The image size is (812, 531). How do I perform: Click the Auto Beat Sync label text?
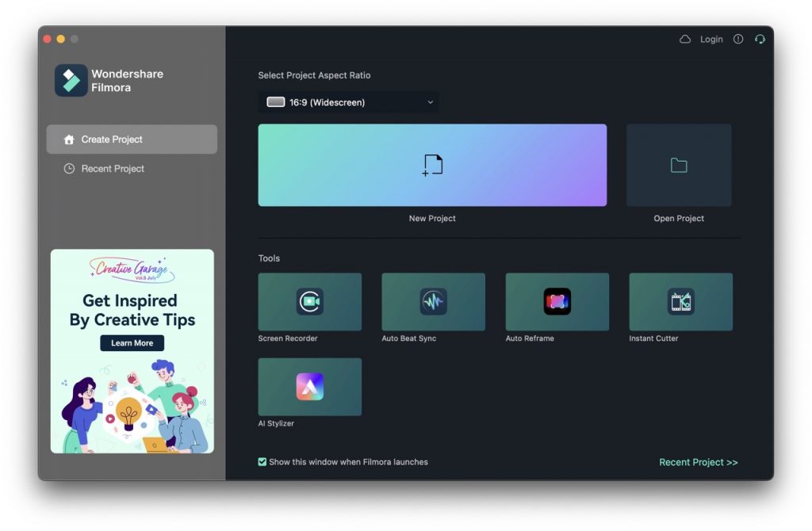click(409, 338)
